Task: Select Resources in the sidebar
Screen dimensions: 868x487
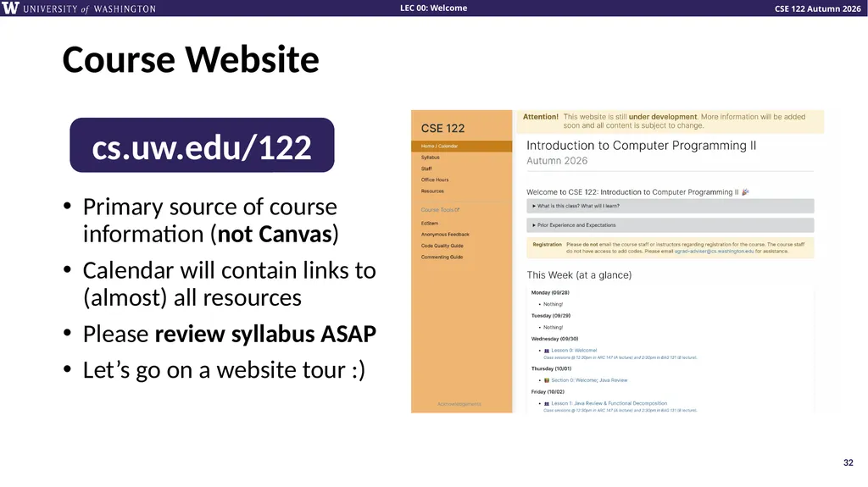Action: click(432, 191)
